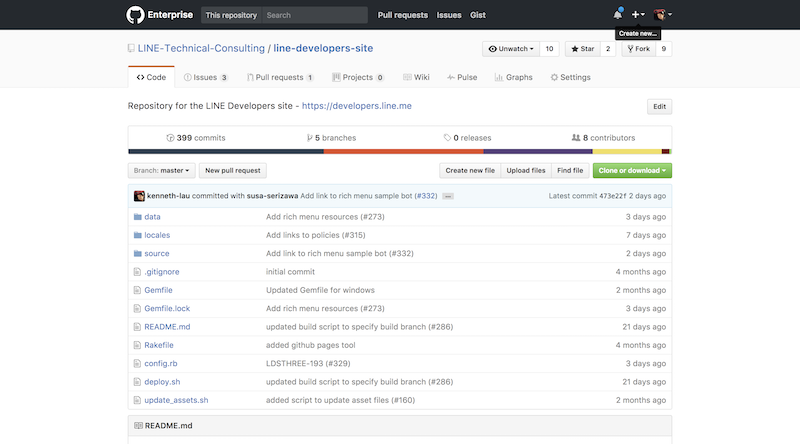Screen dimensions: 800x444
Task: Click the data folder icon
Action: pyautogui.click(x=137, y=217)
